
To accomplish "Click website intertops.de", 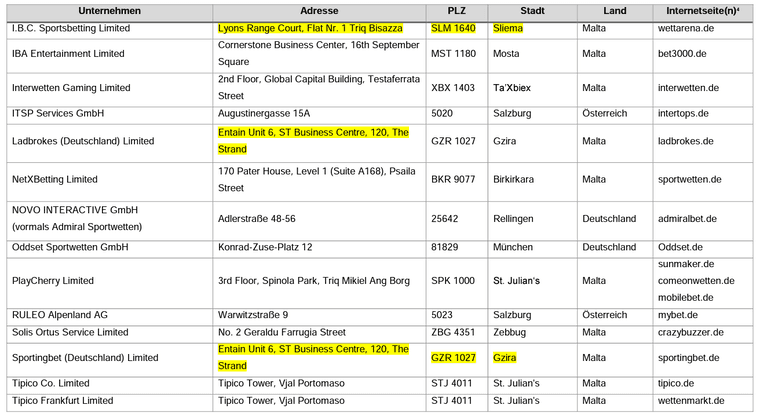I will [x=683, y=113].
